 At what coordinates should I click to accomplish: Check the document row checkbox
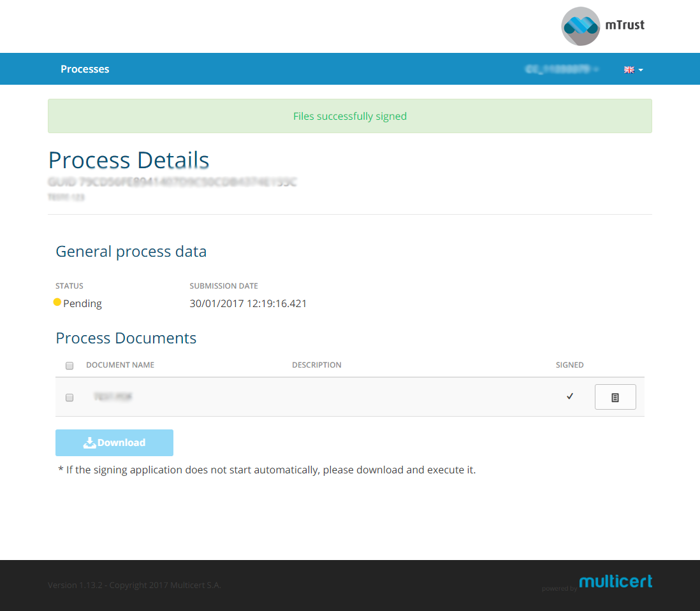tap(69, 398)
